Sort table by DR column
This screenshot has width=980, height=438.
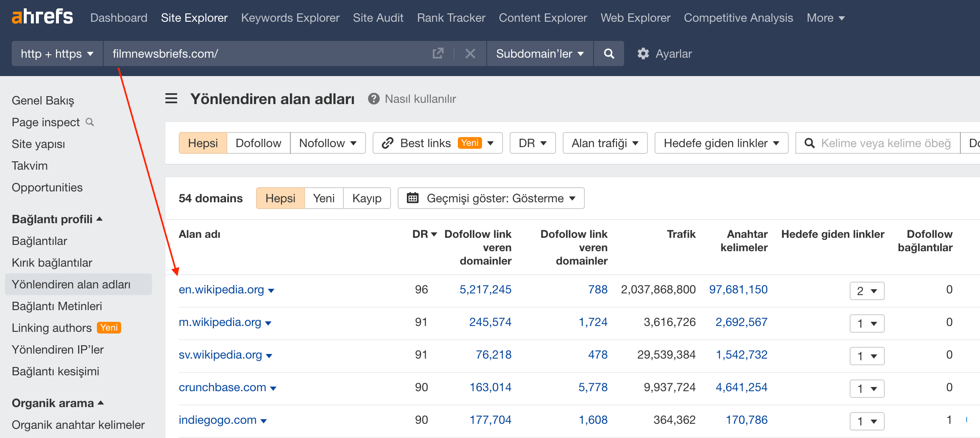point(424,234)
